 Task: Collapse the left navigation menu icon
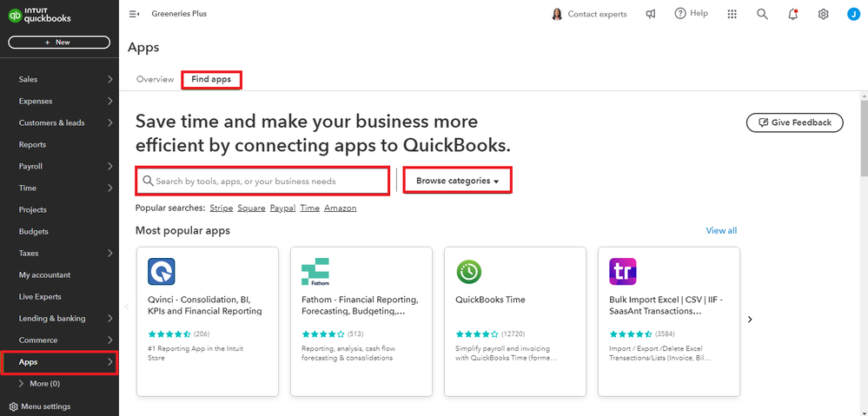(x=134, y=14)
